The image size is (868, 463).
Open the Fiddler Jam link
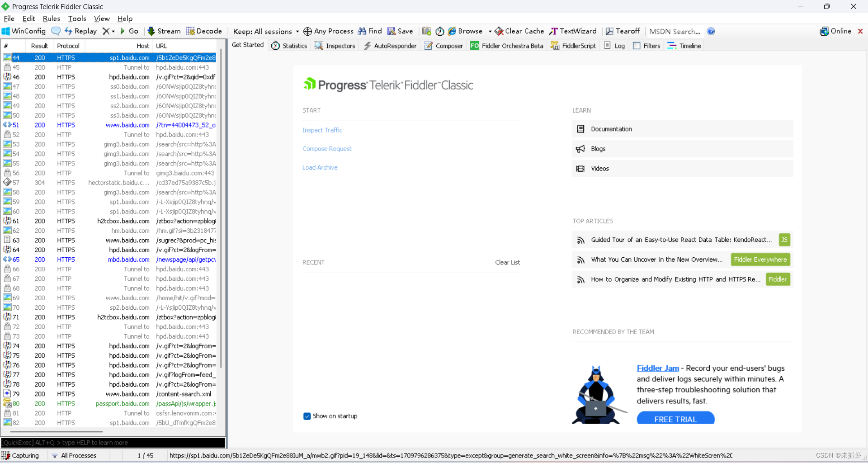(658, 368)
